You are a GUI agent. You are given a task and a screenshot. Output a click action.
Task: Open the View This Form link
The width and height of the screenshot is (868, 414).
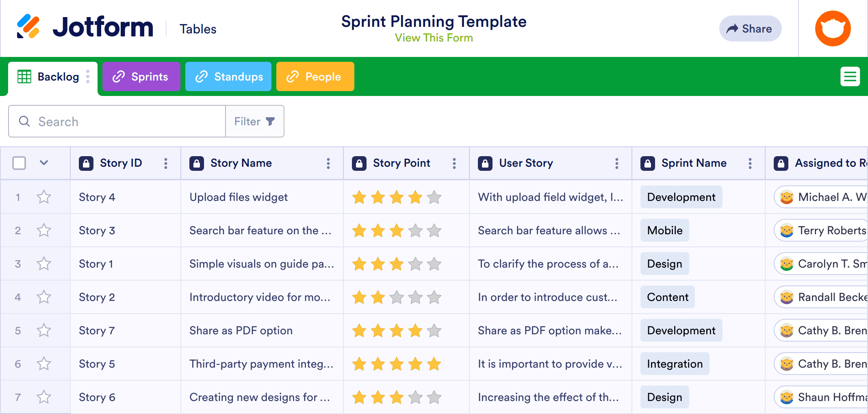tap(434, 38)
